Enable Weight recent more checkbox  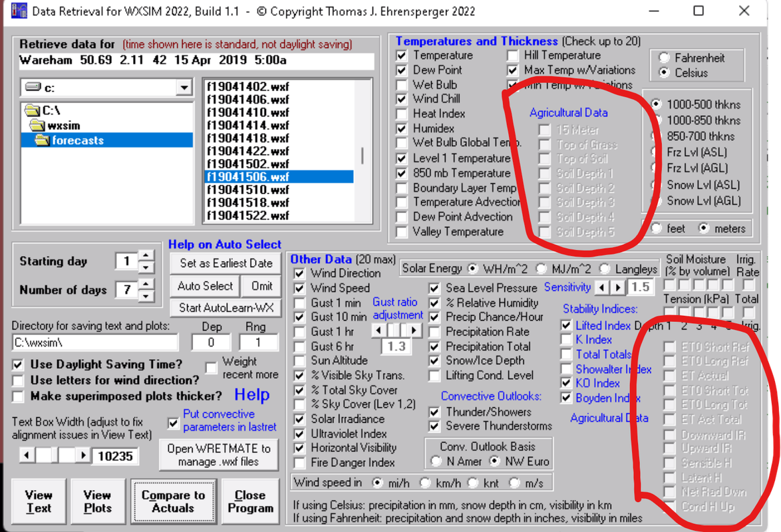(x=211, y=368)
